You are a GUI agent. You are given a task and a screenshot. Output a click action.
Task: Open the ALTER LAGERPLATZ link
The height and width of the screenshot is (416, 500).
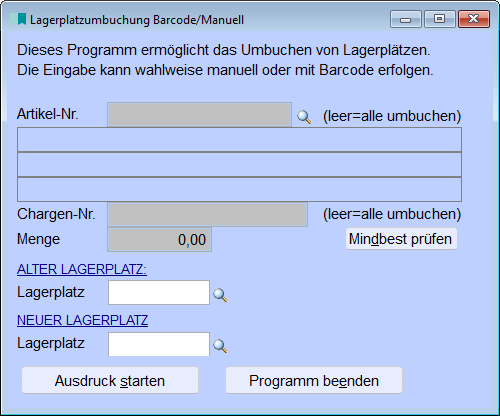[82, 269]
